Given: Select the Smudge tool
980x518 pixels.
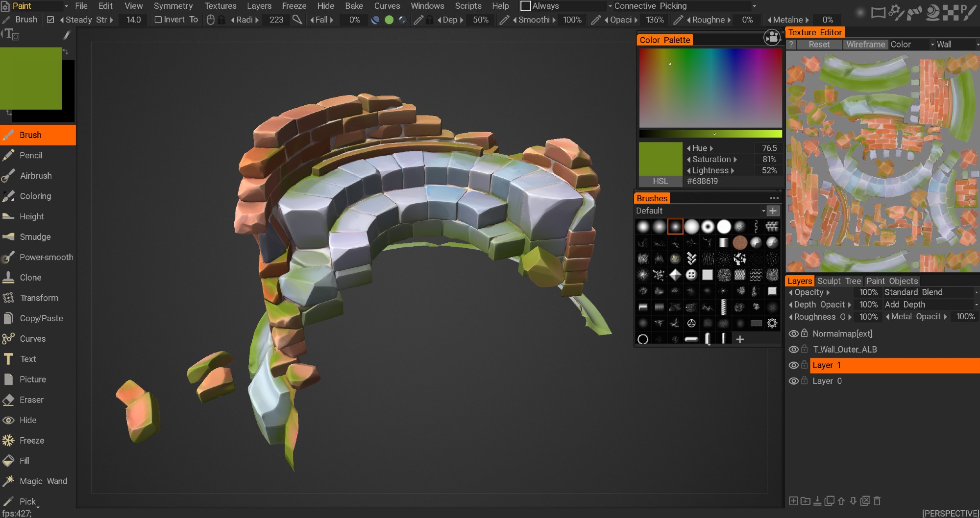Looking at the screenshot, I should [35, 237].
